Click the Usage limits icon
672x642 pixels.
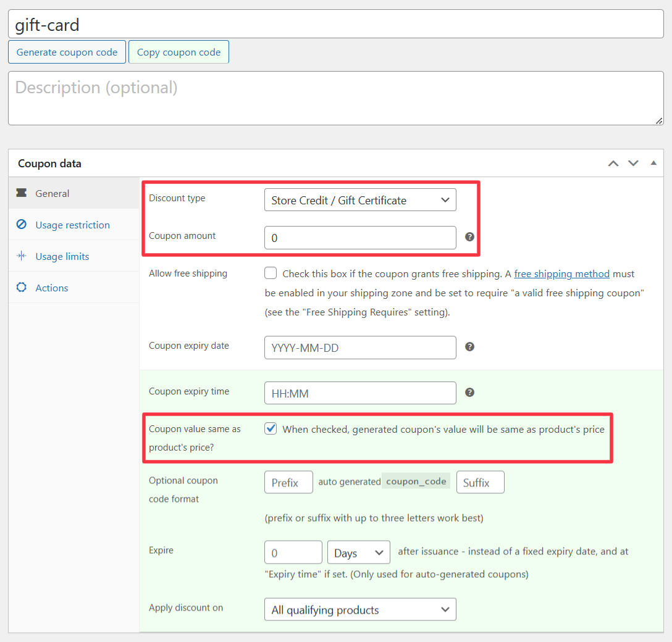(x=22, y=256)
